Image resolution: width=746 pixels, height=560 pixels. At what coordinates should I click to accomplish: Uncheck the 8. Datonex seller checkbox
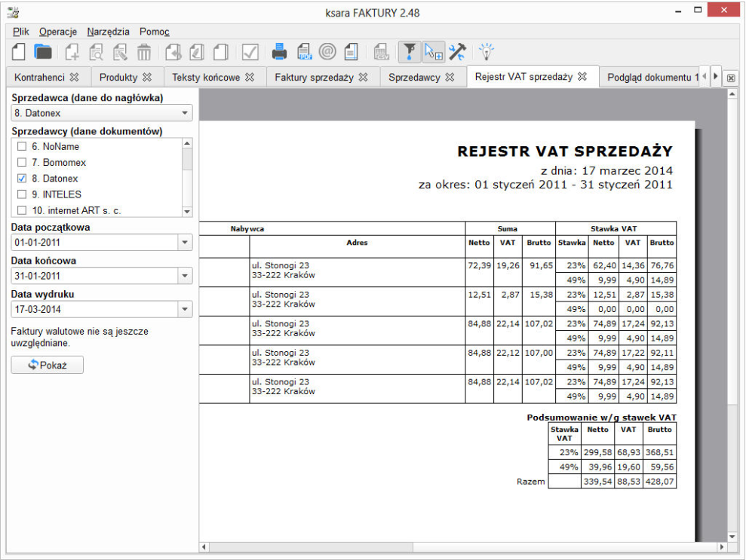pyautogui.click(x=22, y=179)
